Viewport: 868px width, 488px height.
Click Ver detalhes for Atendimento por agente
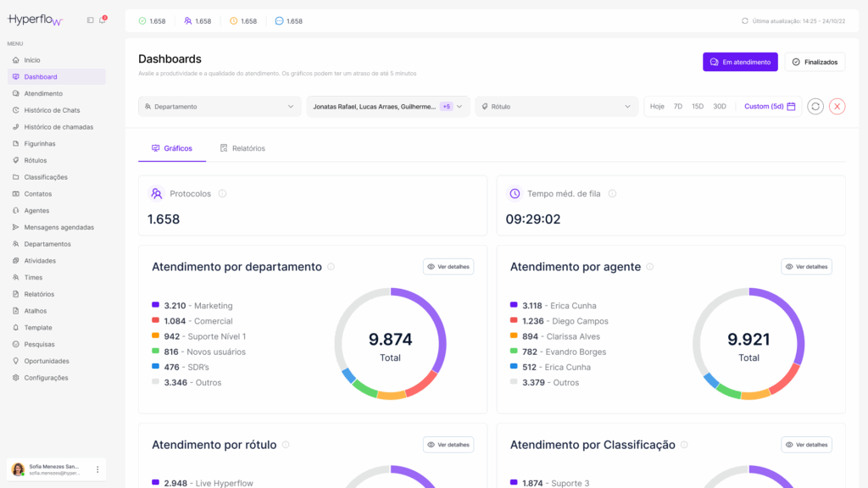click(806, 267)
